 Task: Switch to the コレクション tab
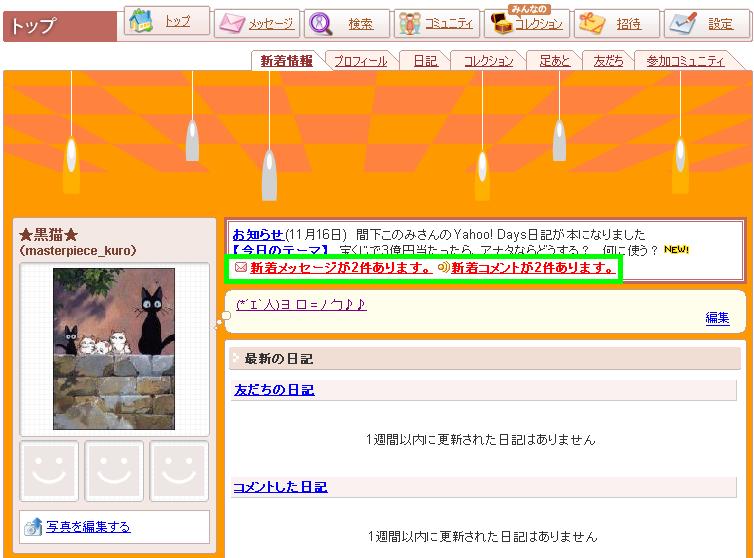(489, 61)
